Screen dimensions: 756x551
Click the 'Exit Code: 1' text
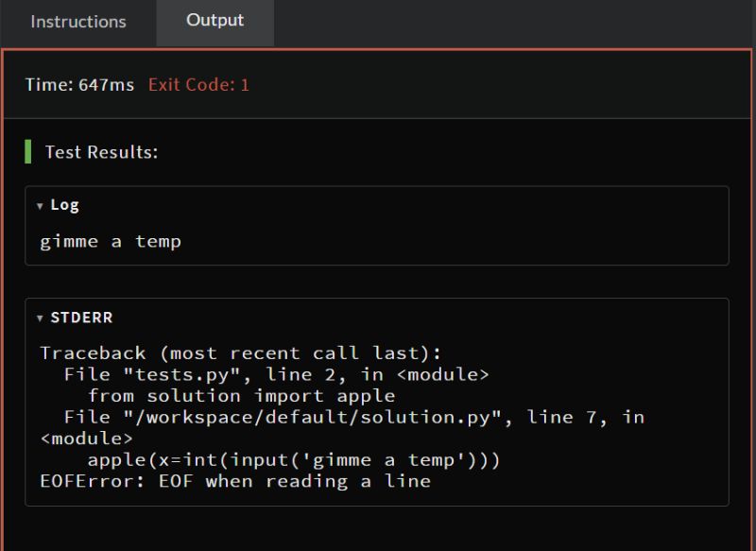click(198, 85)
